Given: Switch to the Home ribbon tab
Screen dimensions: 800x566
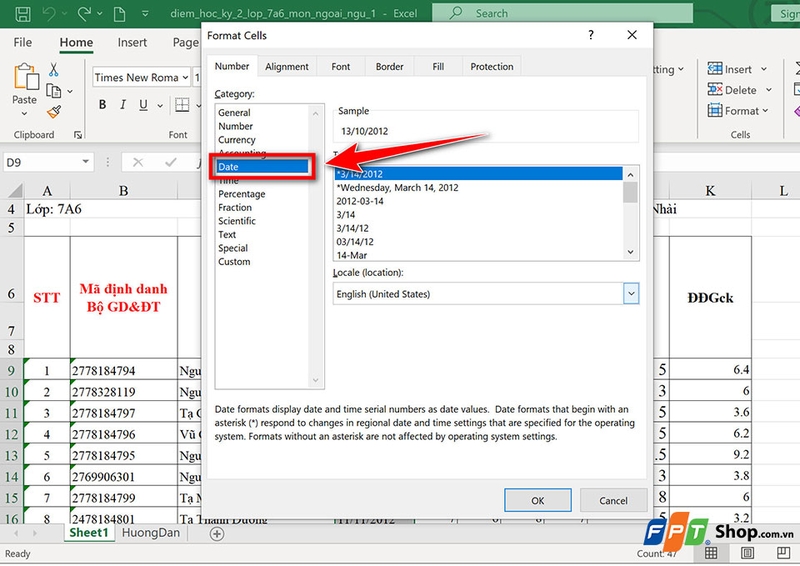Looking at the screenshot, I should tap(76, 42).
